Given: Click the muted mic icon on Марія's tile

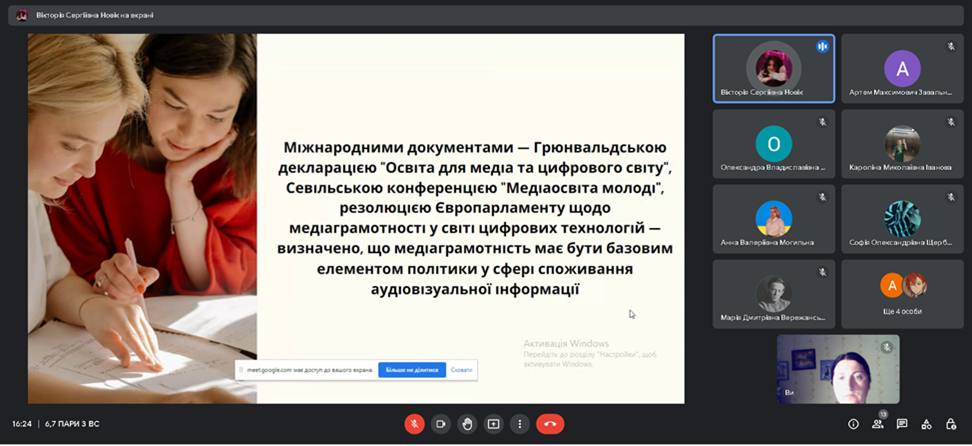Looking at the screenshot, I should pos(822,272).
